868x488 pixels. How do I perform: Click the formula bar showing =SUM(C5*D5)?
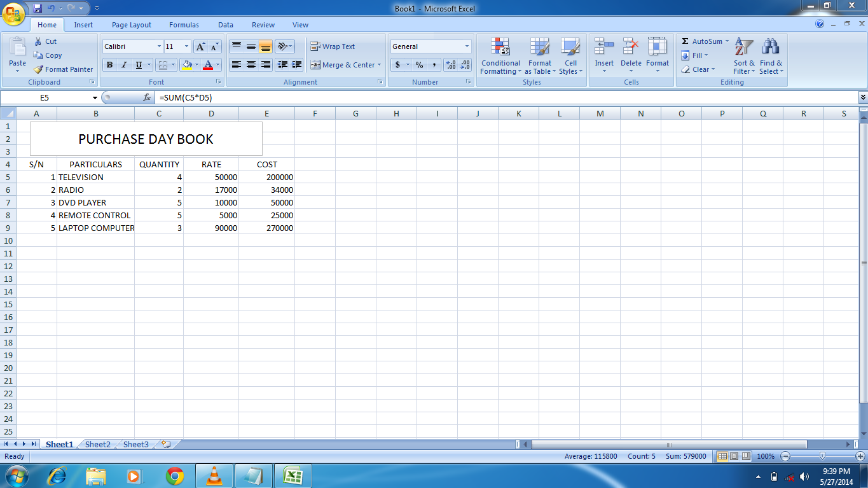coord(507,97)
